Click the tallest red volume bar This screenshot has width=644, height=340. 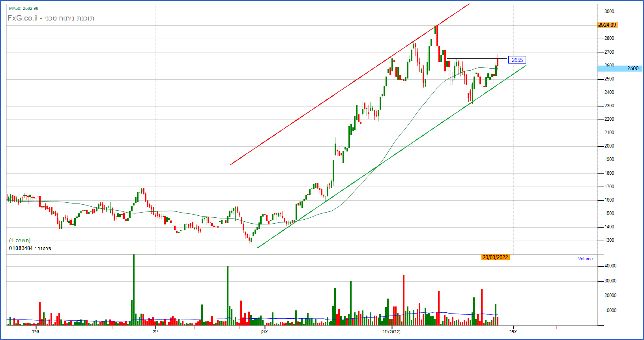tap(404, 300)
